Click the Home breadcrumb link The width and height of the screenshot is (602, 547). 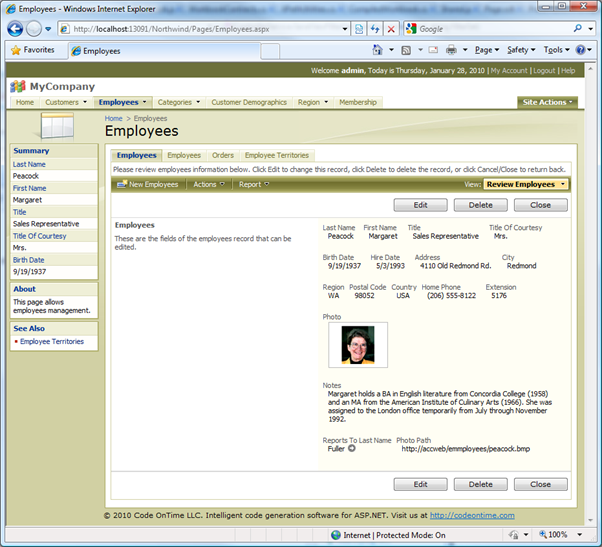pyautogui.click(x=114, y=119)
